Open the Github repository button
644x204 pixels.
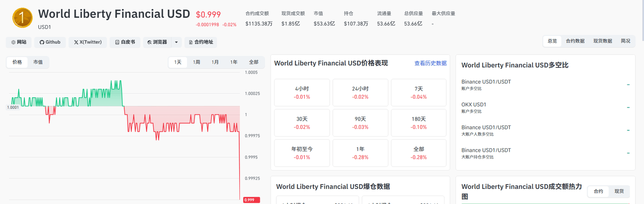(50, 42)
